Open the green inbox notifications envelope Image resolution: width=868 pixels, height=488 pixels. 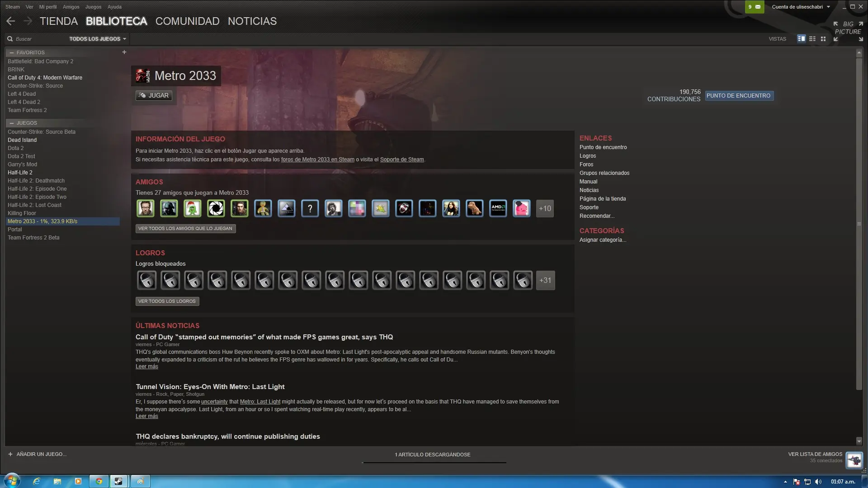click(x=754, y=7)
